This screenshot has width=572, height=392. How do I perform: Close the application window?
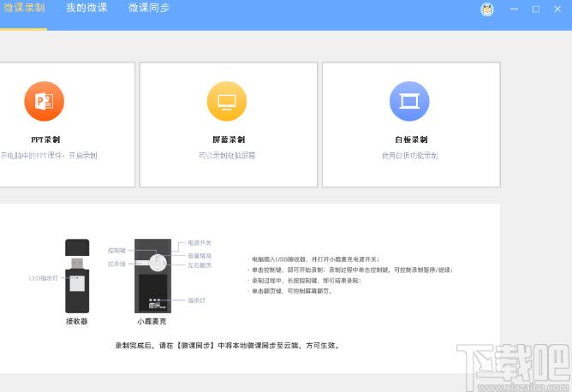(x=557, y=9)
